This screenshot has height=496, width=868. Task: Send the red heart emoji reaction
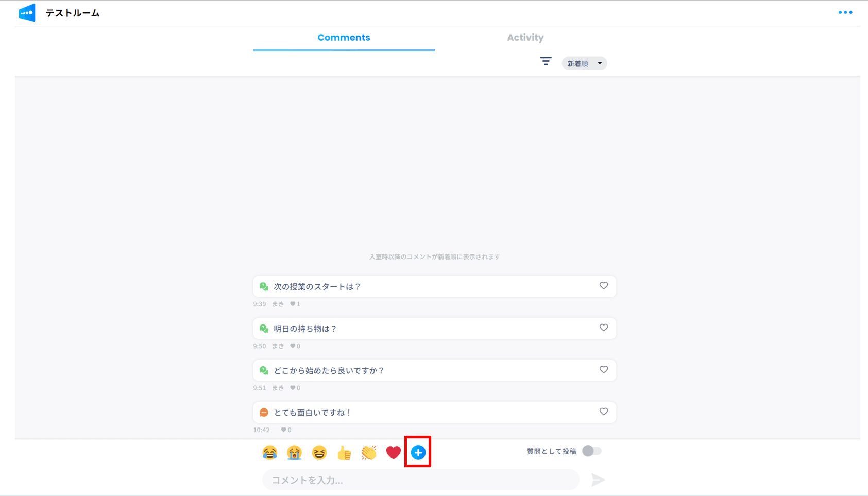(393, 452)
